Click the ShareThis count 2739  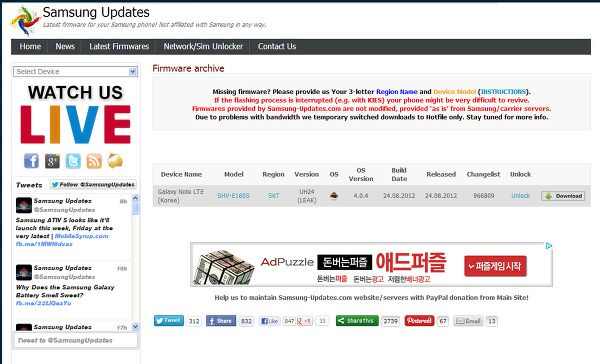391,321
